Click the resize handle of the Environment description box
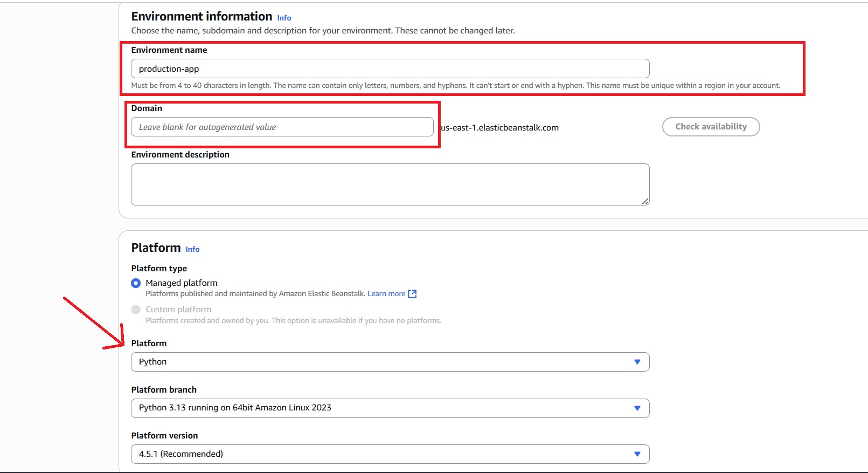 click(645, 201)
